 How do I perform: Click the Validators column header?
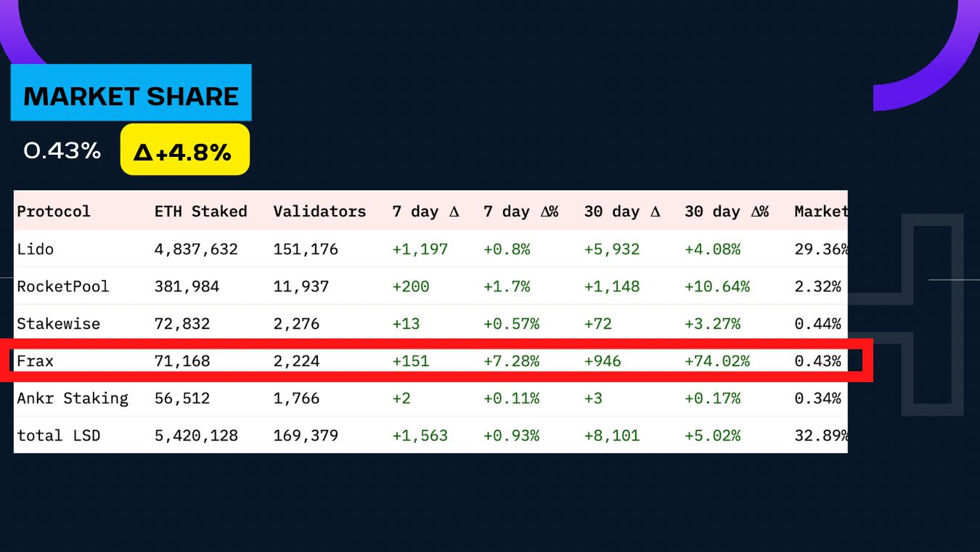319,211
